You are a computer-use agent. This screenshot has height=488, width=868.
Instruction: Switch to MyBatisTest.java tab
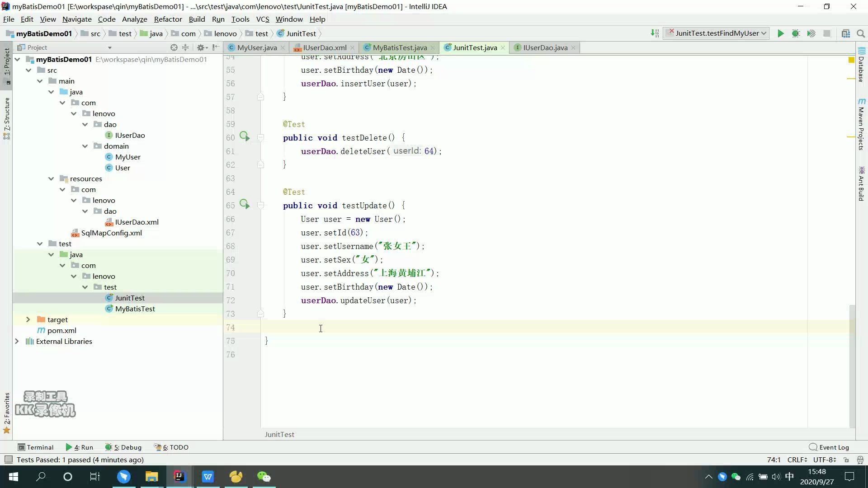pos(400,47)
